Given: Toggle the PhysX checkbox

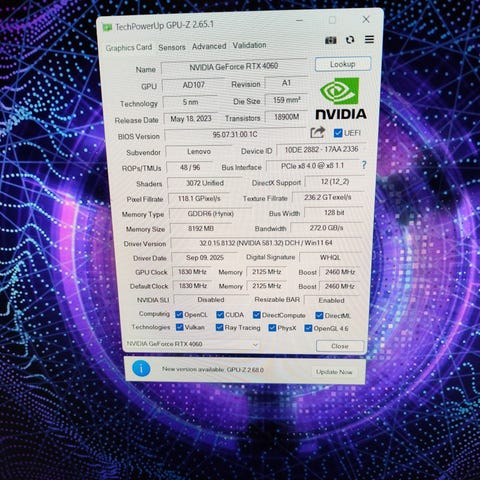Looking at the screenshot, I should click(272, 328).
